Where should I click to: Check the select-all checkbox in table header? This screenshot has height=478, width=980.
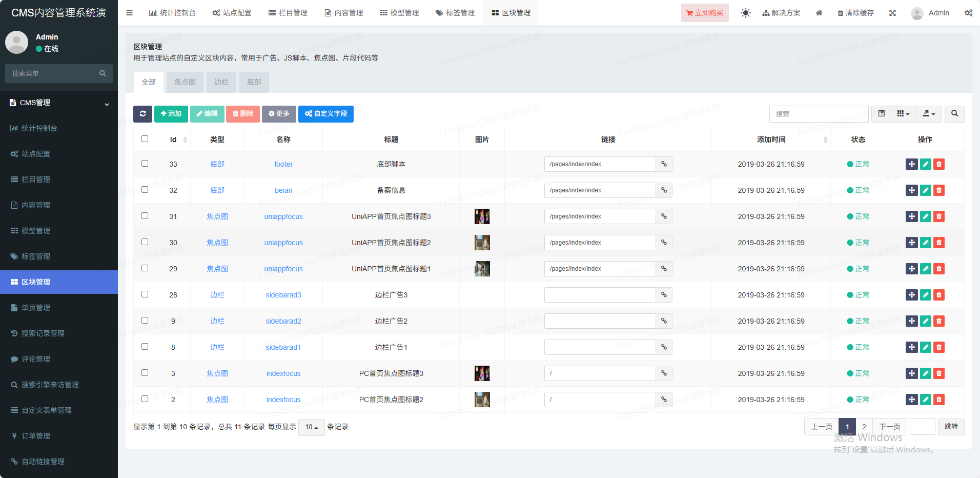click(x=145, y=139)
